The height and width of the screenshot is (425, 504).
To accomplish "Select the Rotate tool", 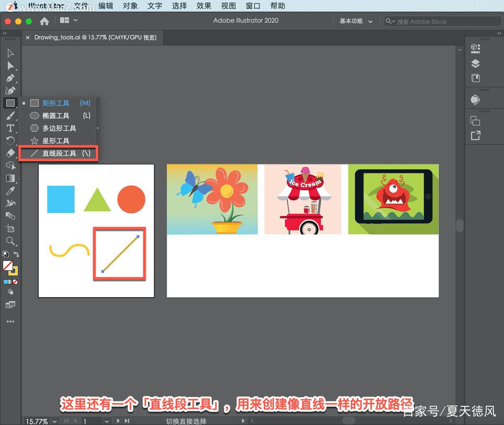I will (x=11, y=141).
